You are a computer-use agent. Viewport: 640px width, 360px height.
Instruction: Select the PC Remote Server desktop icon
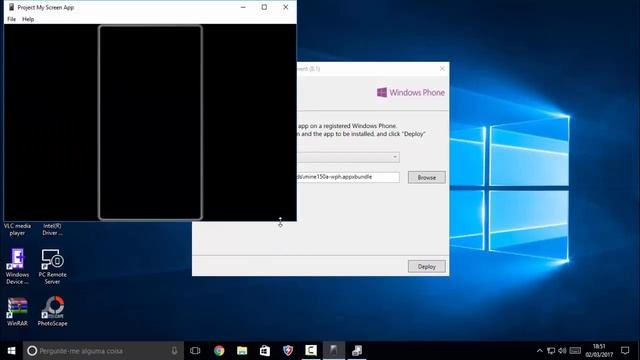53,267
